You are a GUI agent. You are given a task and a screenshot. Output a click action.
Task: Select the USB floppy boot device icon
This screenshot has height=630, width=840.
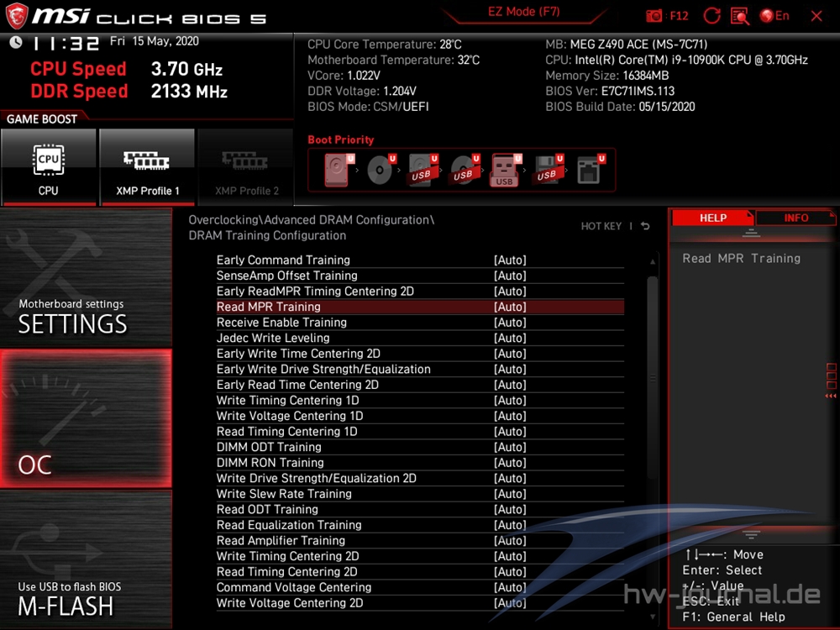(x=548, y=170)
